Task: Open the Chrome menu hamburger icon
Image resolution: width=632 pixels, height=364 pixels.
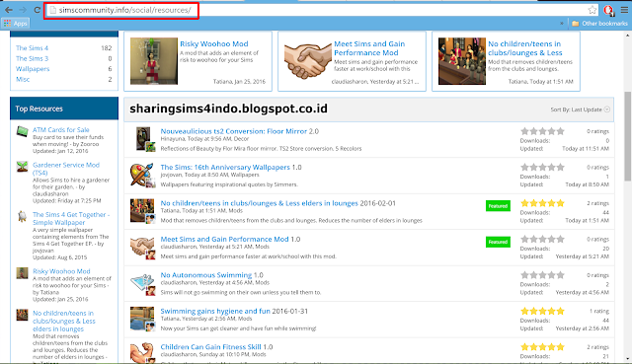Action: pos(624,10)
